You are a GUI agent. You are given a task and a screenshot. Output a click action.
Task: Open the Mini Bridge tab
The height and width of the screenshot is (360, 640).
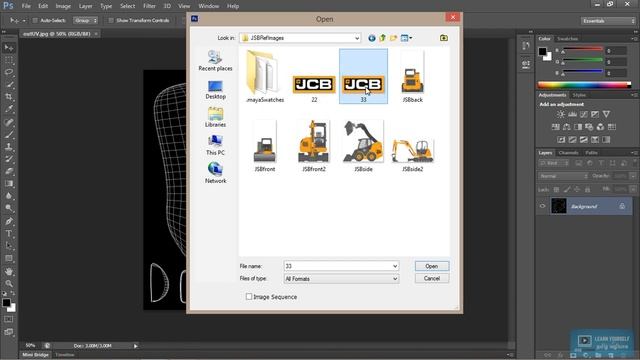tap(36, 355)
